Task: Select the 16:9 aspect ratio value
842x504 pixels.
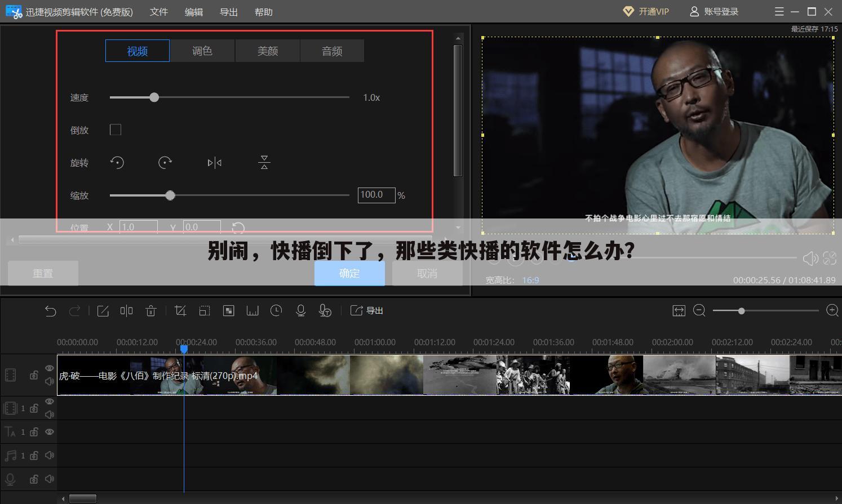Action: point(530,280)
